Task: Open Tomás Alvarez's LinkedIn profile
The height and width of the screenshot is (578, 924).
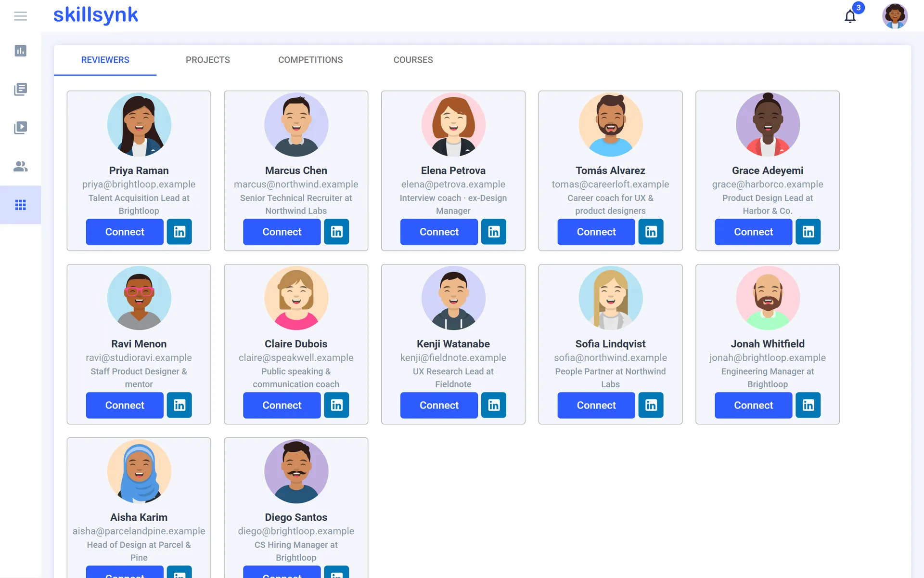Action: 651,232
